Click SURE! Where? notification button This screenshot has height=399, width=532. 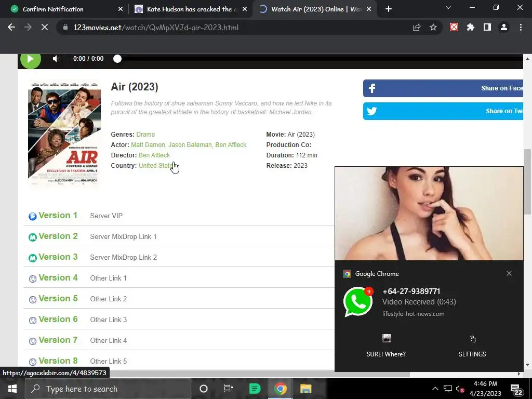pyautogui.click(x=386, y=346)
